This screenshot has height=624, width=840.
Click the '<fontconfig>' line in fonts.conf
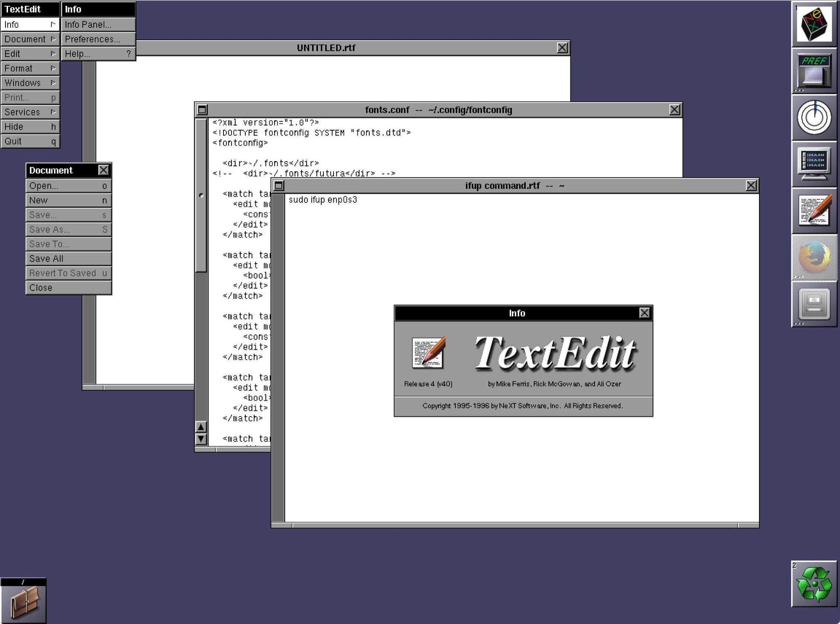click(x=240, y=143)
